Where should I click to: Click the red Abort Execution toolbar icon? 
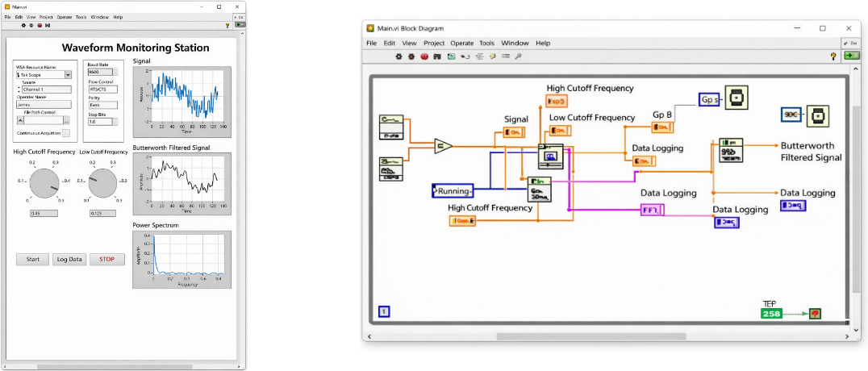point(424,56)
